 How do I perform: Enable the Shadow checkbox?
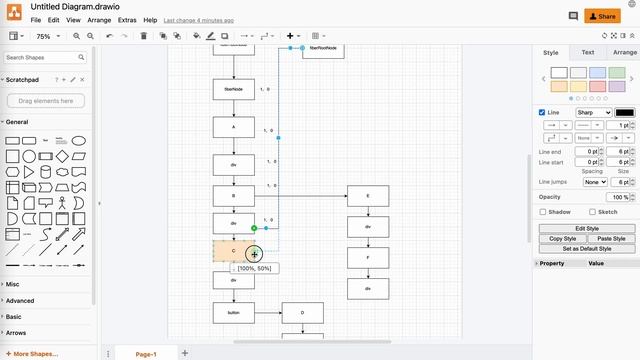coord(542,212)
